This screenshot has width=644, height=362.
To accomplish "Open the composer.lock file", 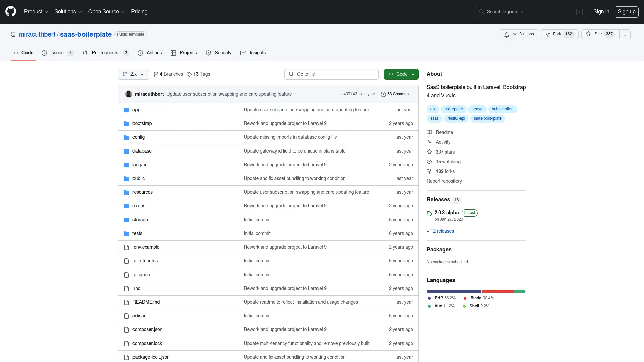I will coord(147,344).
